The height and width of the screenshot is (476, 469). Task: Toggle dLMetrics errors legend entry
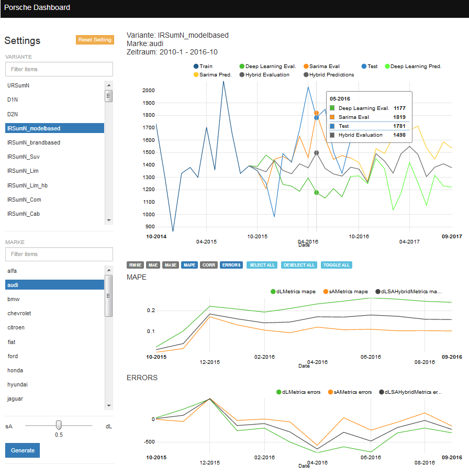[x=298, y=392]
